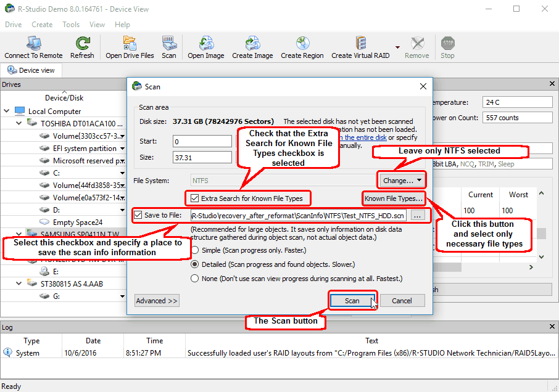Open the dropdown arrow for C: volume
Image resolution: width=559 pixels, height=392 pixels.
tap(122, 173)
